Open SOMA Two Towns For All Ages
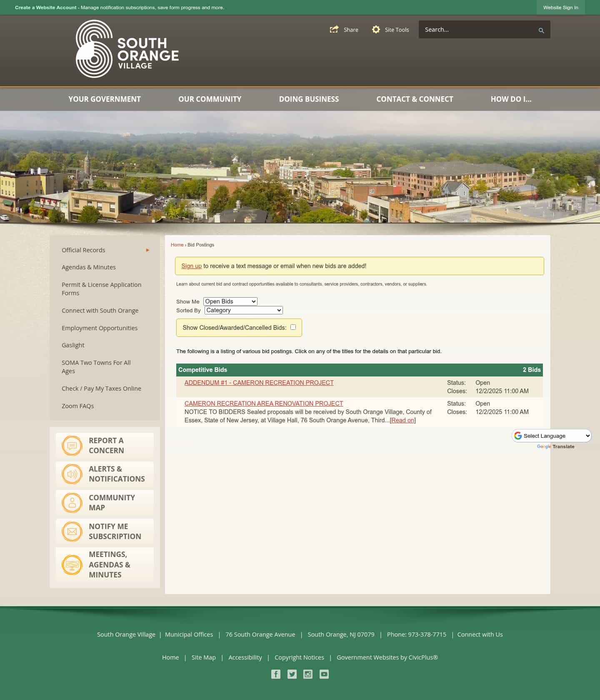Image resolution: width=600 pixels, height=700 pixels. point(96,367)
